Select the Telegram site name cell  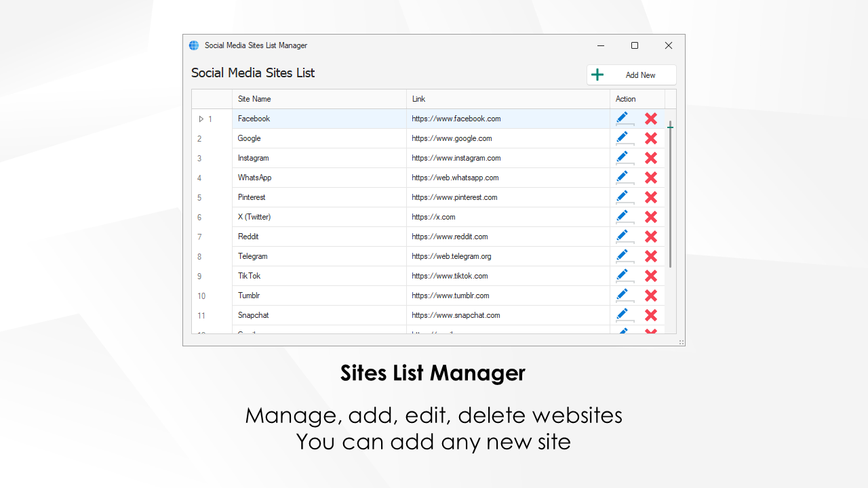click(319, 256)
